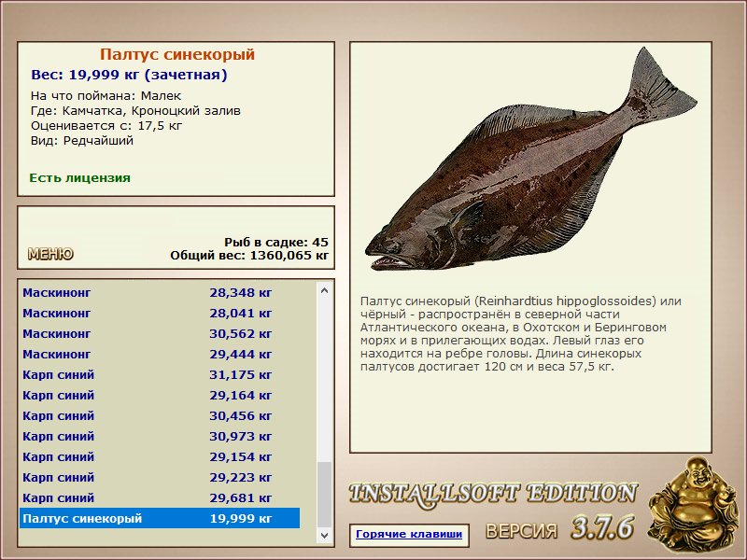Select highlighted Палтус синекорый 19,999 кг row
This screenshot has width=747, height=560.
(160, 518)
